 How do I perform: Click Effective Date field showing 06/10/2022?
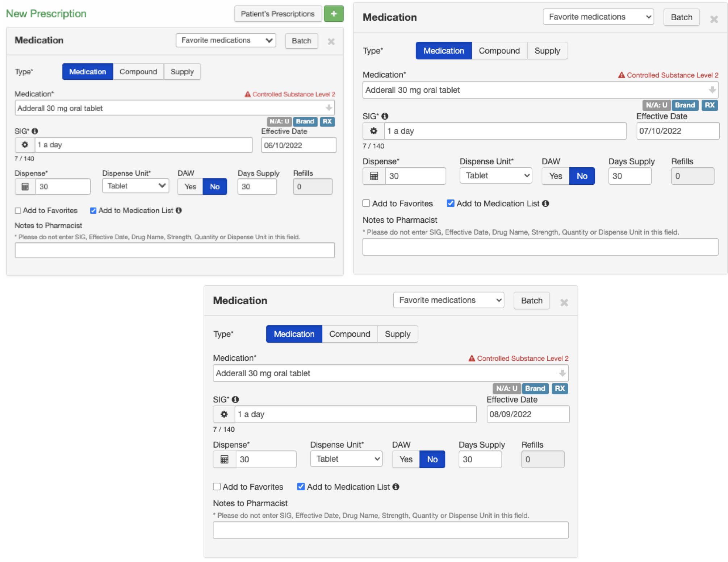[299, 145]
